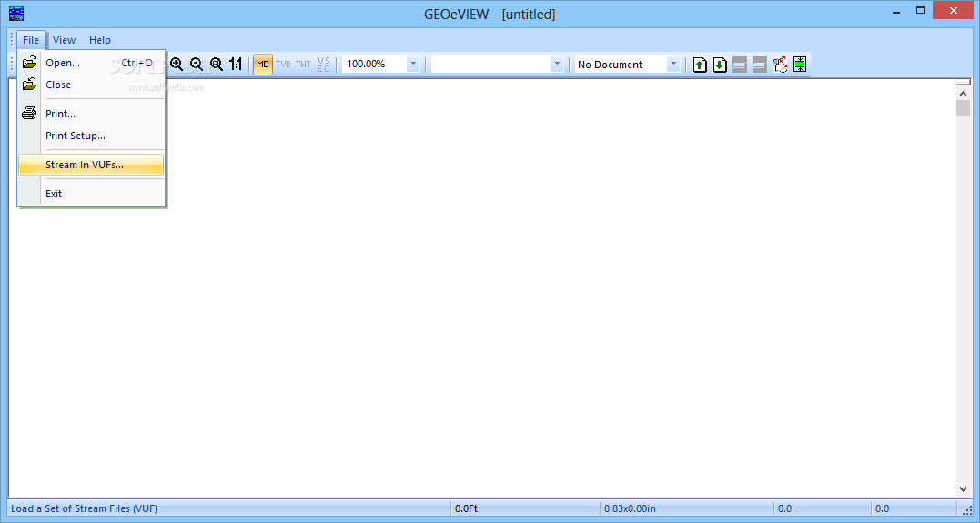The image size is (980, 523).
Task: Choose Exit from the File menu
Action: tap(91, 194)
